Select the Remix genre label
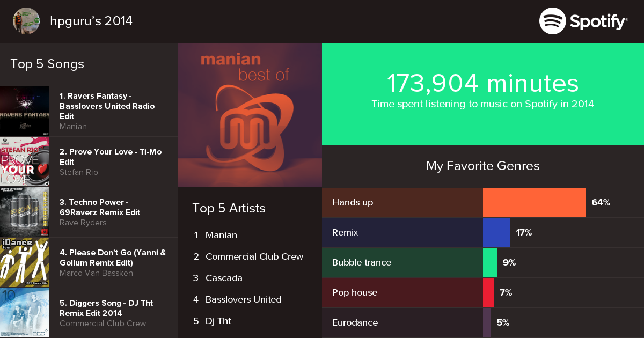This screenshot has width=644, height=338. tap(345, 233)
